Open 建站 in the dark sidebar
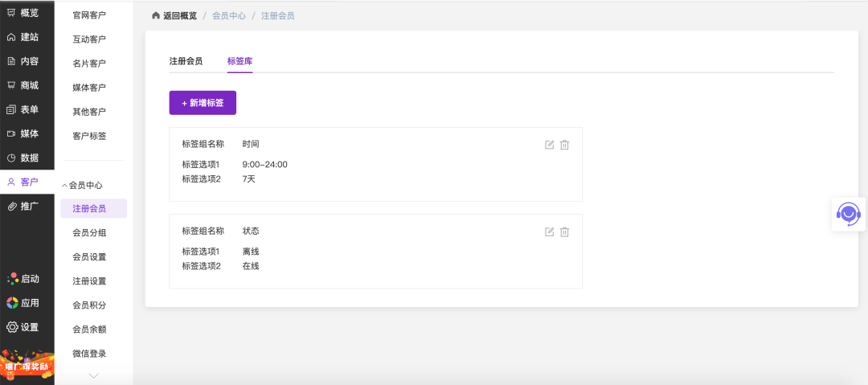The image size is (868, 385). coord(23,37)
